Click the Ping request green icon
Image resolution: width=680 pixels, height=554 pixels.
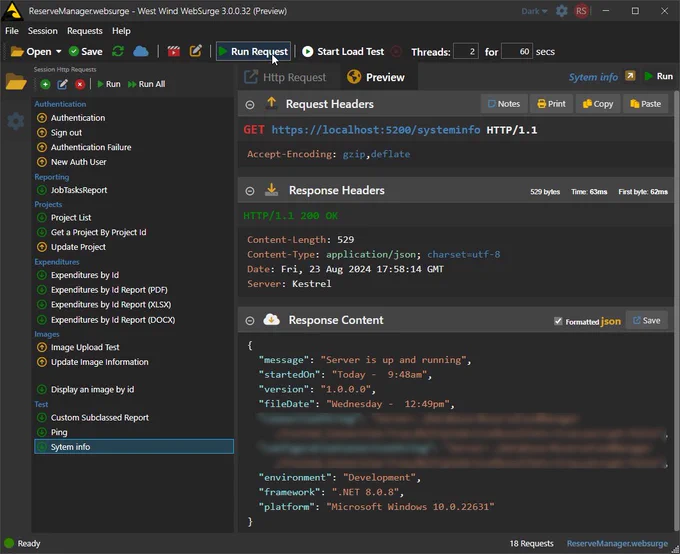pyautogui.click(x=42, y=432)
